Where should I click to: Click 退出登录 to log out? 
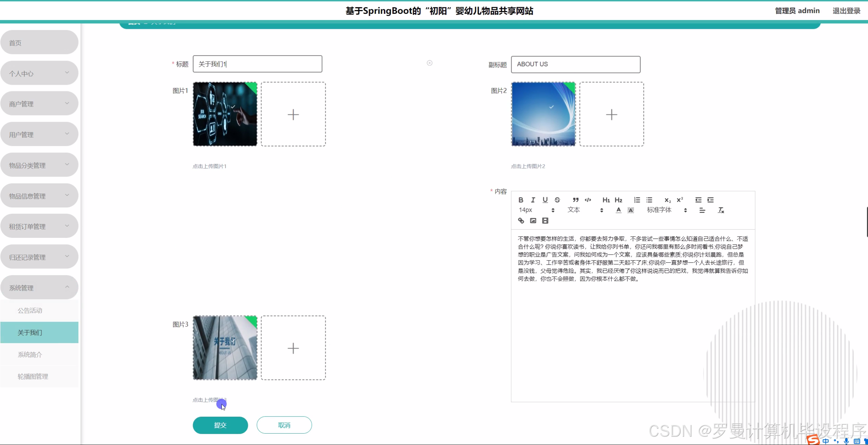[846, 11]
